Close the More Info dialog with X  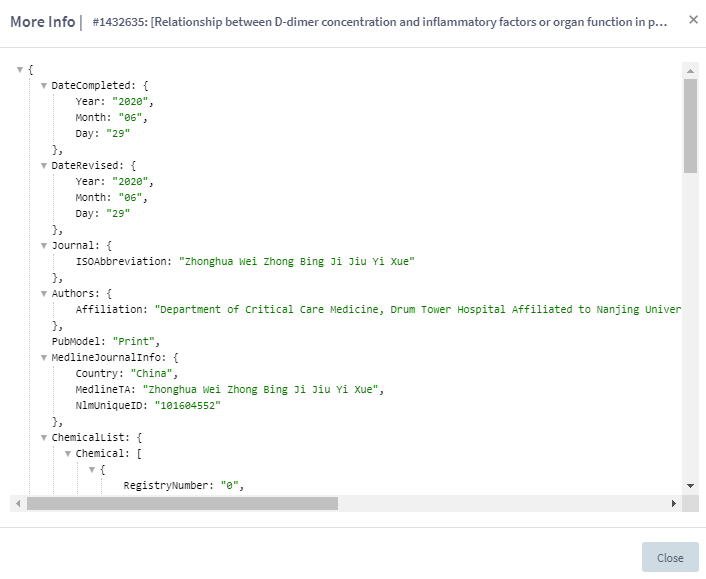693,19
